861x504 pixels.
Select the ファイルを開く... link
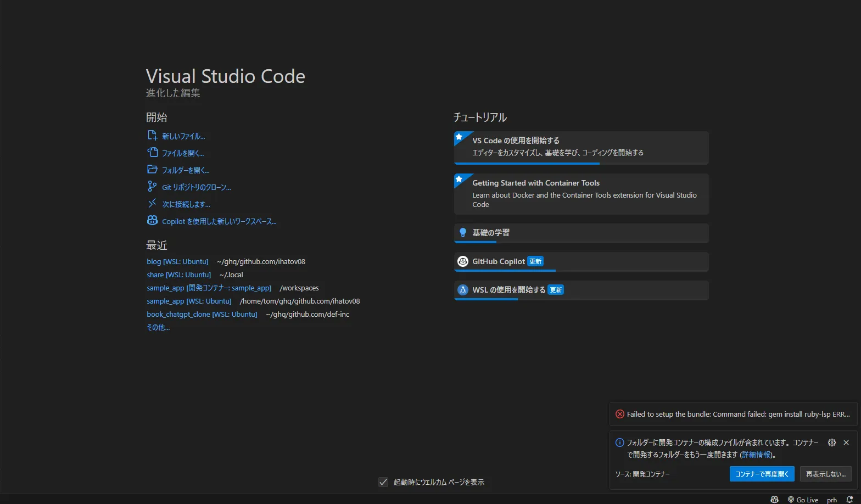pos(183,153)
